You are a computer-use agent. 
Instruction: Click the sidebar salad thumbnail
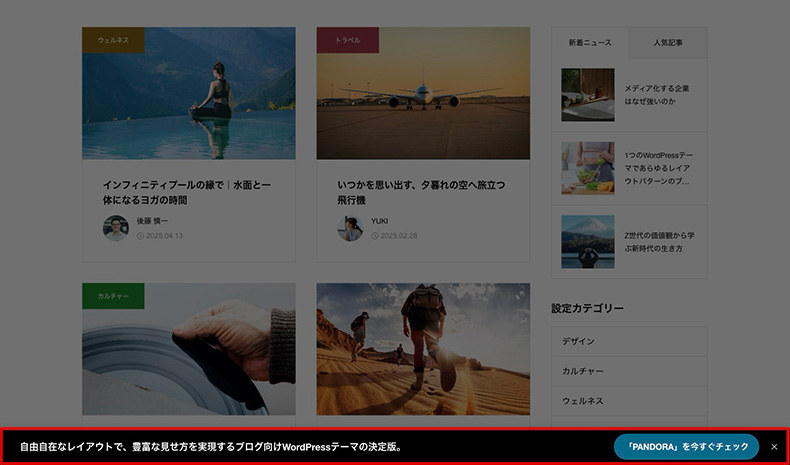tap(588, 168)
